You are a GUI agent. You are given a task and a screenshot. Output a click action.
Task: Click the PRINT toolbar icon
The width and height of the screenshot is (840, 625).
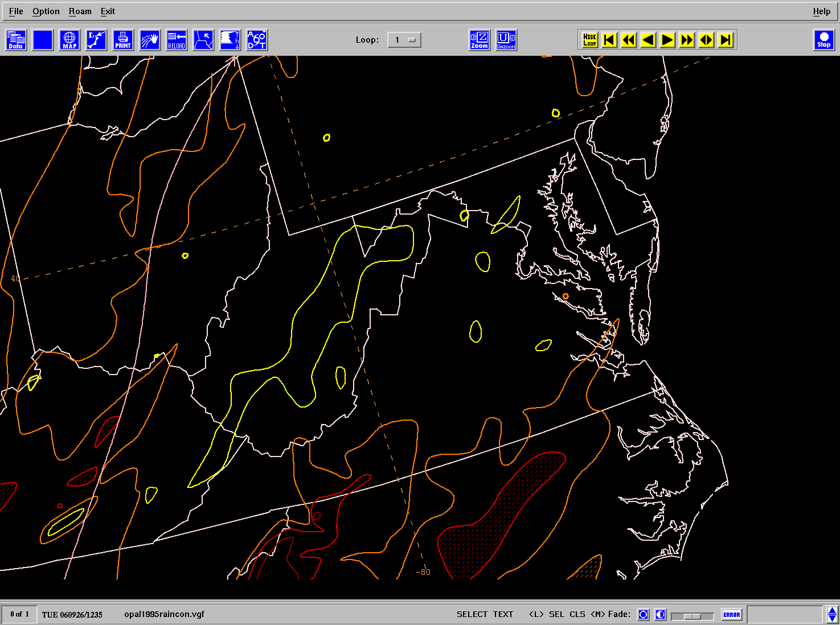(123, 40)
